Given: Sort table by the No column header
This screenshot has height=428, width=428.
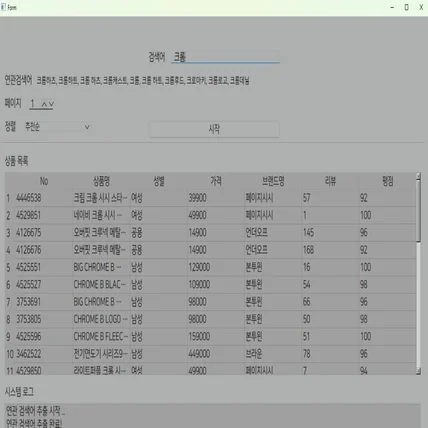Looking at the screenshot, I should [44, 181].
